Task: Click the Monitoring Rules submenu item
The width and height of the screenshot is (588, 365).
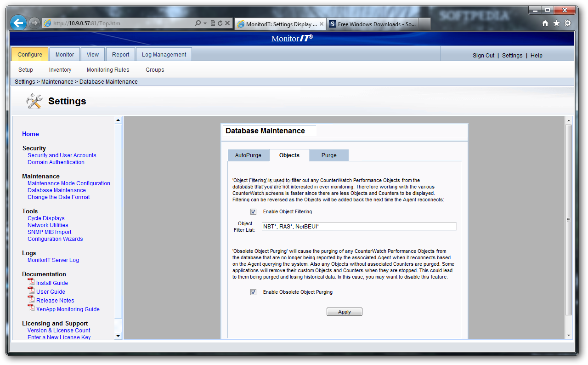Action: coord(108,70)
